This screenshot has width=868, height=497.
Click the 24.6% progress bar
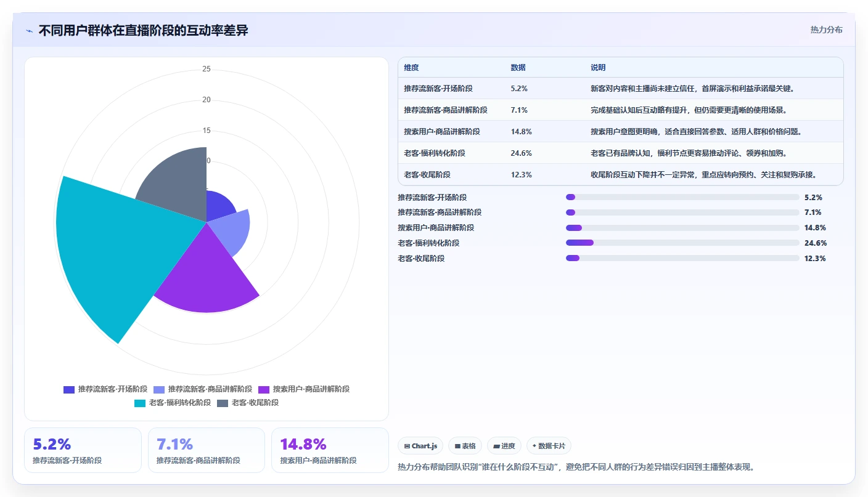point(682,243)
